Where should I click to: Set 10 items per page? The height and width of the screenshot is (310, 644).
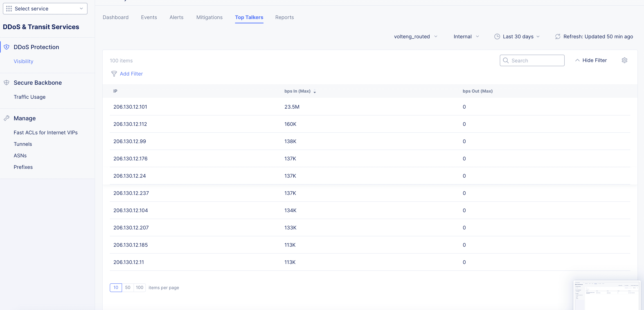116,288
